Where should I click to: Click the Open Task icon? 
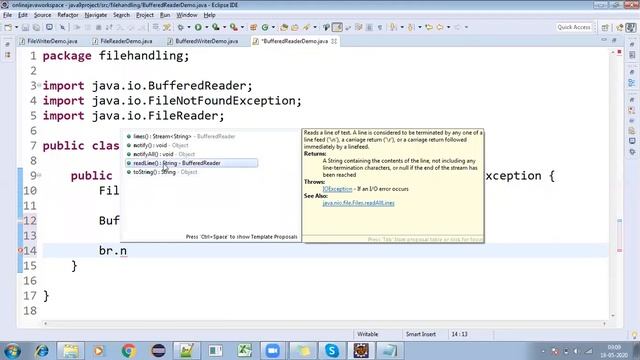(295, 27)
